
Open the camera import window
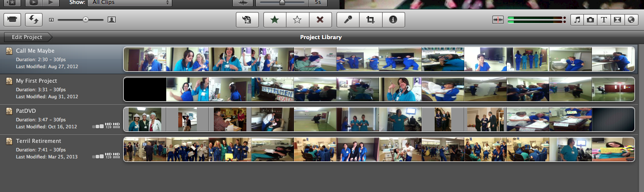pyautogui.click(x=12, y=20)
